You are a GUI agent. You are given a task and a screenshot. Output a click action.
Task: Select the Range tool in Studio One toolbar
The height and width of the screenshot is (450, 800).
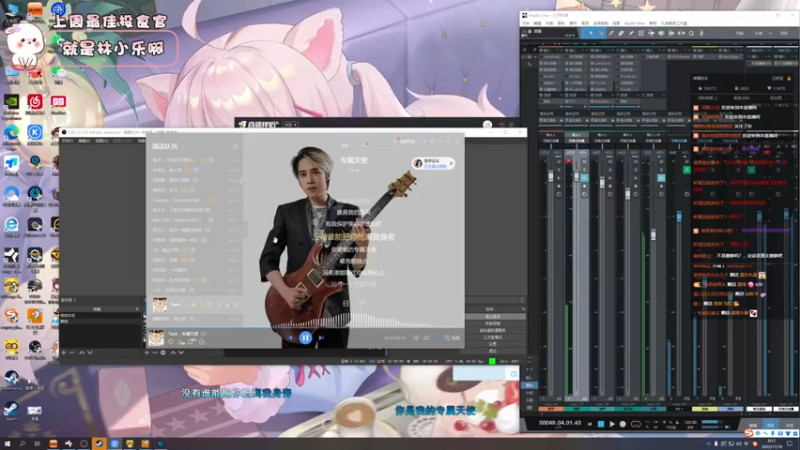point(601,33)
